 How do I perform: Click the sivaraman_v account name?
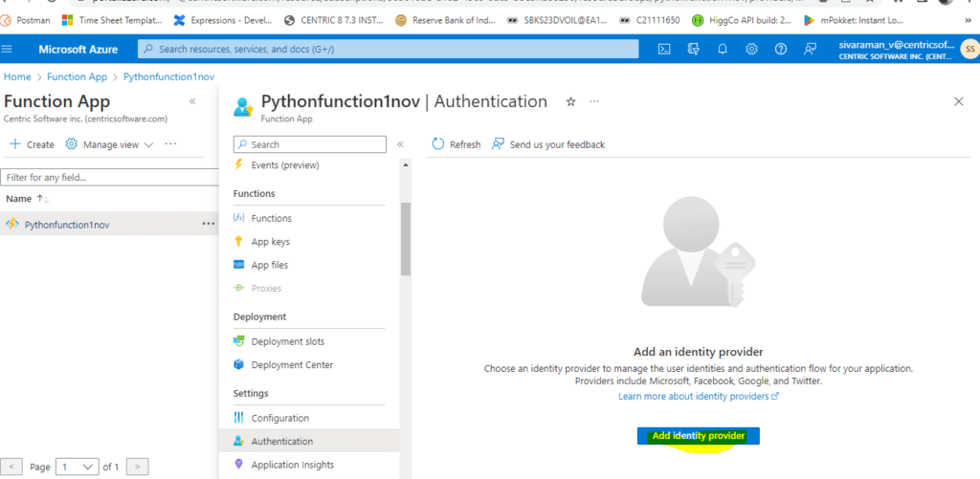[x=896, y=45]
